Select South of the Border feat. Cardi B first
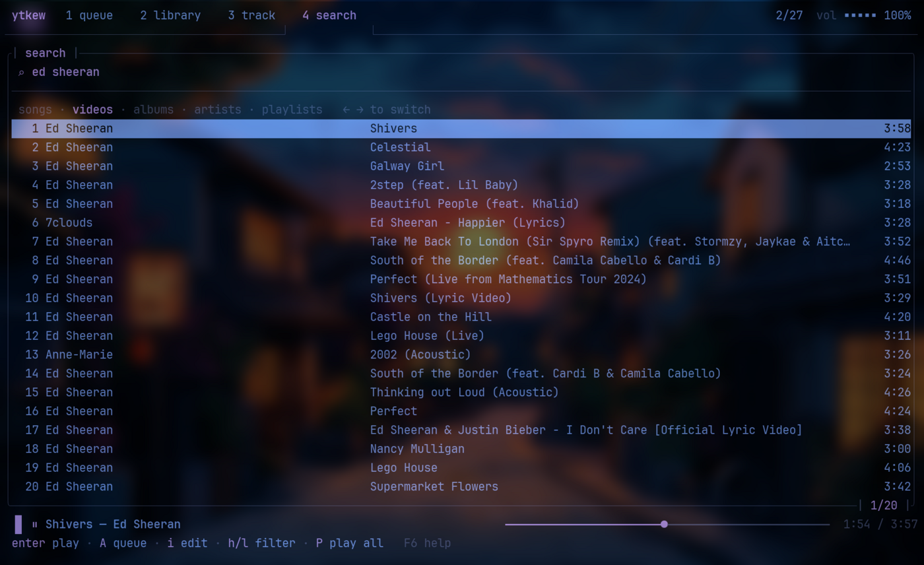Viewport: 924px width, 565px height. tap(461, 374)
